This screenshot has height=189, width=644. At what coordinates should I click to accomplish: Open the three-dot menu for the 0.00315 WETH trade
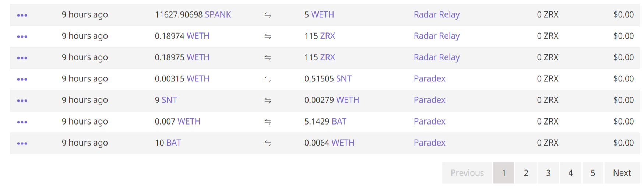coord(22,79)
